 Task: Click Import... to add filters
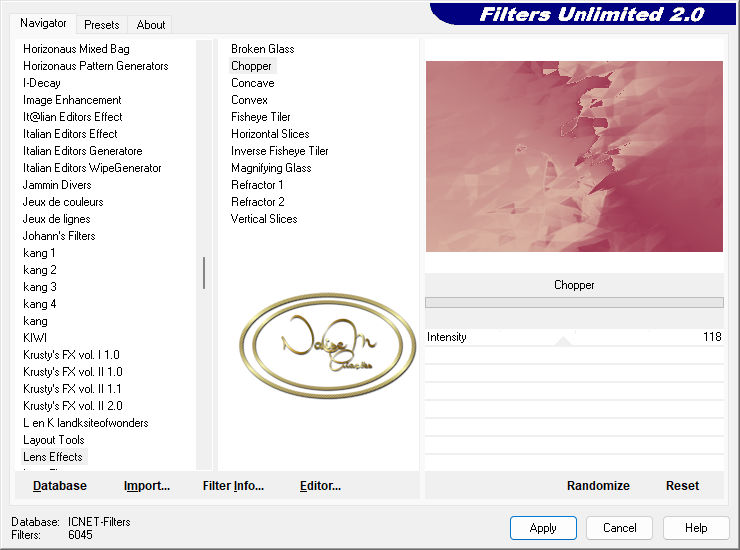(147, 486)
